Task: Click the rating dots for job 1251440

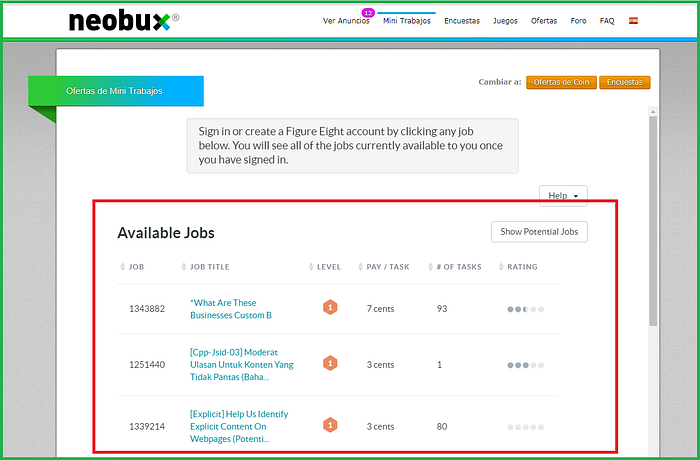Action: tap(525, 365)
